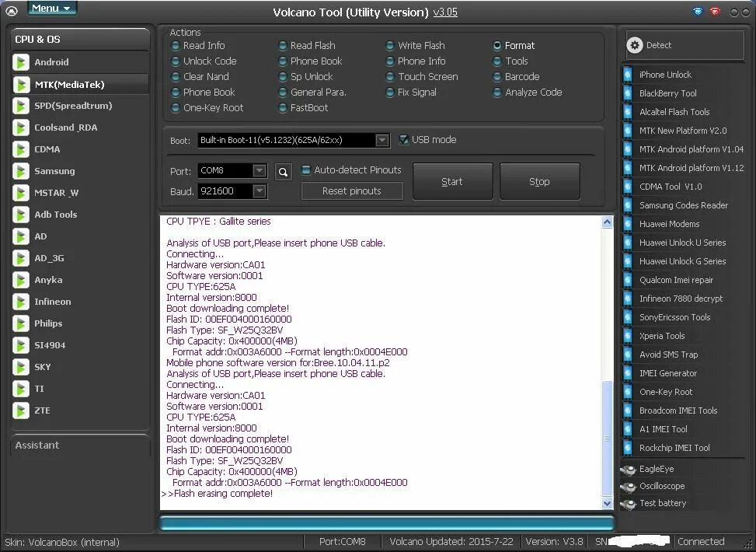Click the log scrollbar thumb
This screenshot has height=552, width=756.
click(608, 438)
